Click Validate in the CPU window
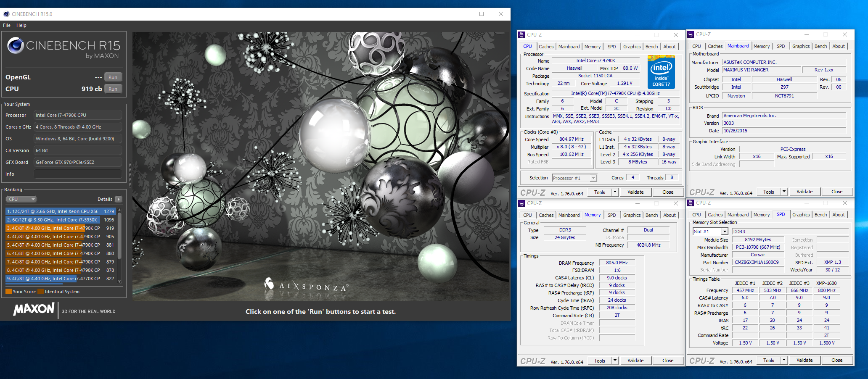Viewport: 868px width, 379px height. click(635, 192)
